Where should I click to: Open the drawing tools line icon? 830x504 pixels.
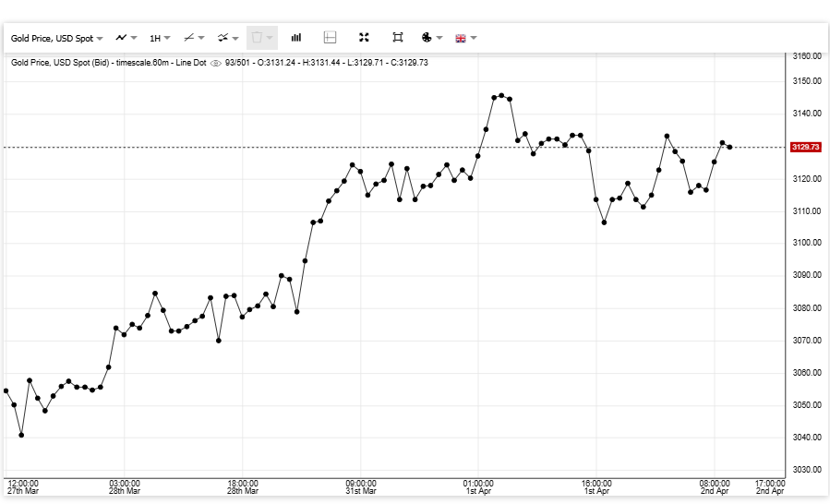189,38
